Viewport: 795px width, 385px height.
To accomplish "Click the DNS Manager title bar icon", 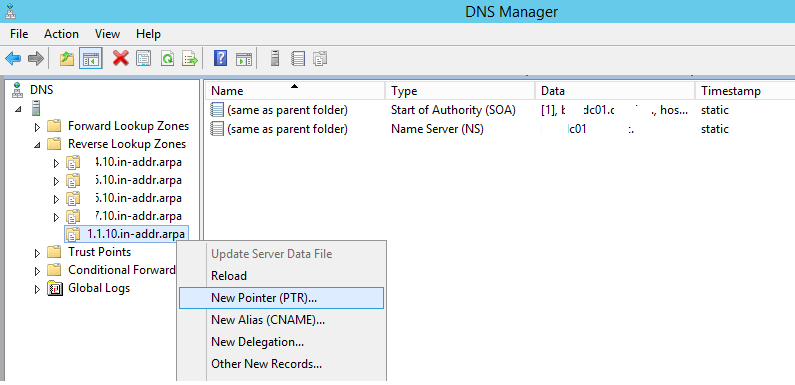I will point(10,10).
